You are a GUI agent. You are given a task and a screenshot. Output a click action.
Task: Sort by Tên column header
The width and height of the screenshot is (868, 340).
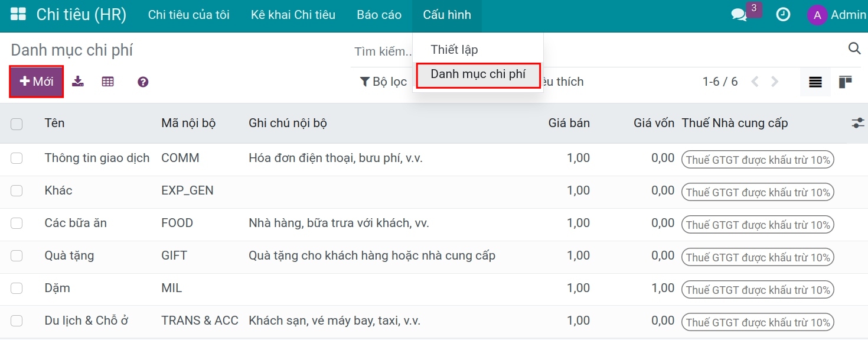point(55,123)
